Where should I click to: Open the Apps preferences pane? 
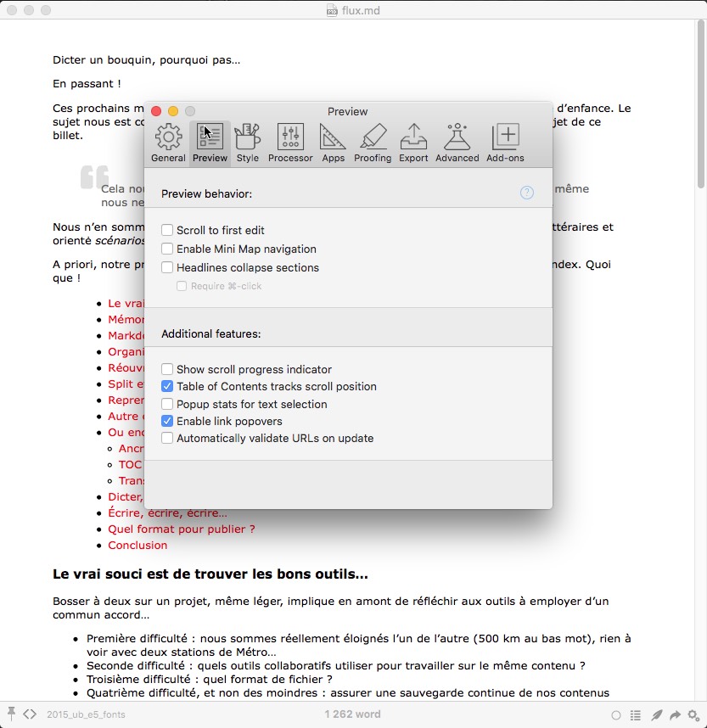tap(333, 143)
